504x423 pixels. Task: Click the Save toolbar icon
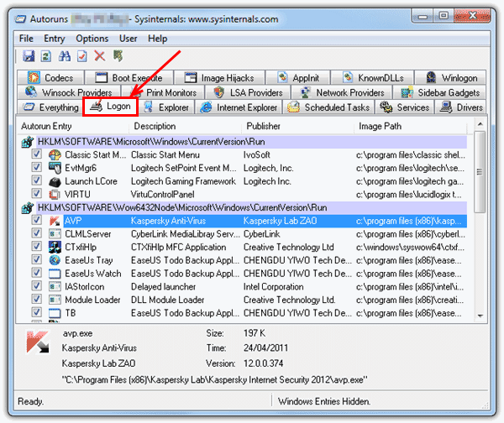pos(29,56)
